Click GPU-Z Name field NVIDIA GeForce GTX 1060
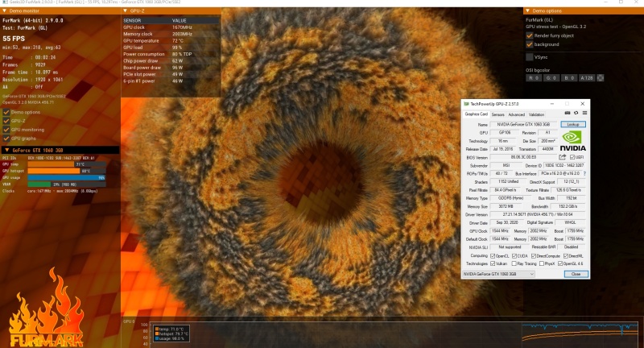The width and height of the screenshot is (644, 348). pos(524,125)
